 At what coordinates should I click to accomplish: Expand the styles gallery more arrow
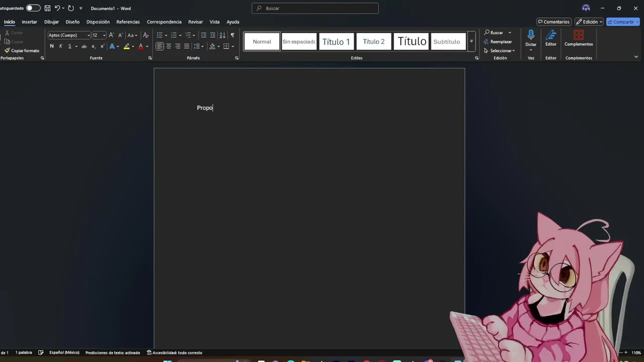click(x=471, y=41)
